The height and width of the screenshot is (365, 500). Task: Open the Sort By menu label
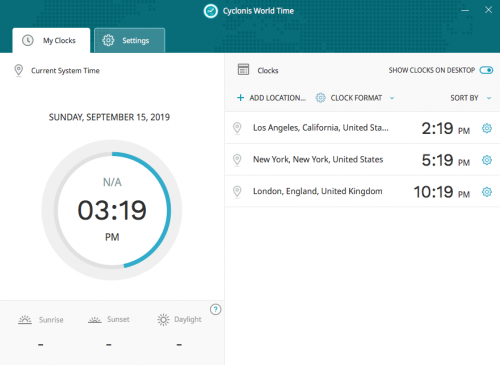464,98
